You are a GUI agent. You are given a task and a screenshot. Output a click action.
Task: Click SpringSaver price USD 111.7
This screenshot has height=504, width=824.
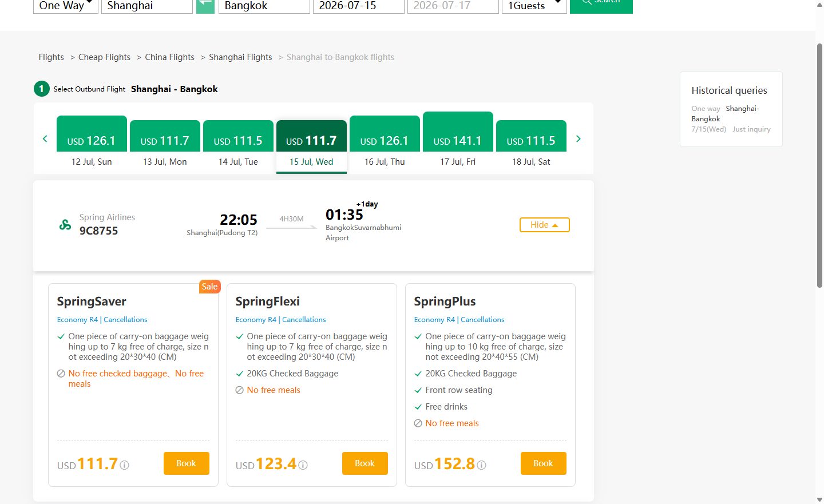pyautogui.click(x=88, y=464)
